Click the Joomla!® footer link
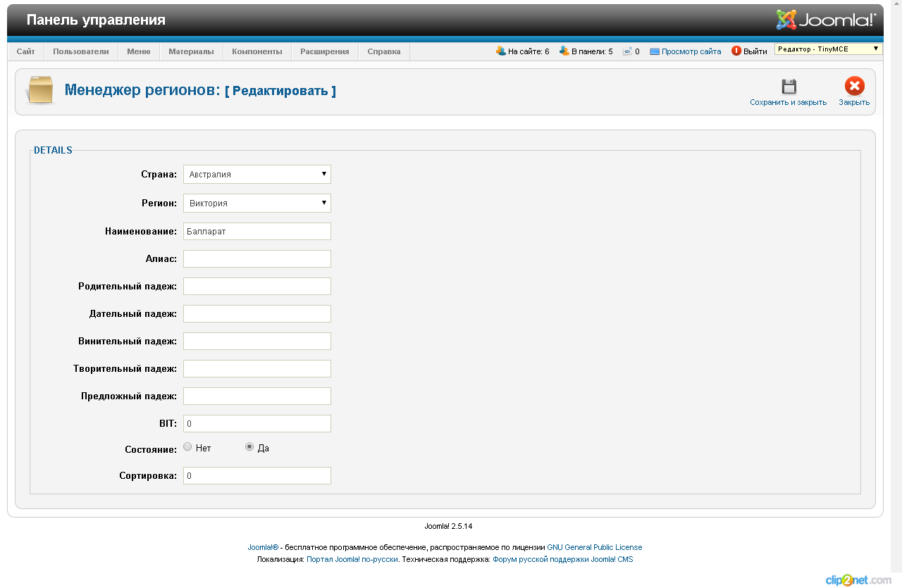 pyautogui.click(x=263, y=547)
